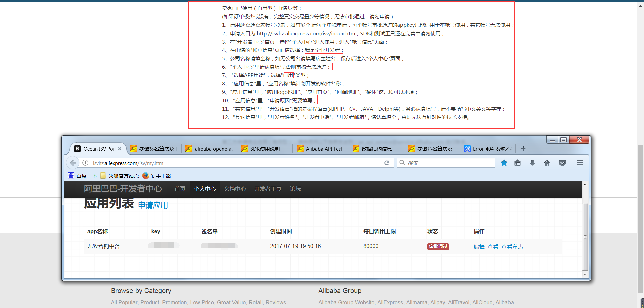This screenshot has width=644, height=308.
Task: Click the 阿里巴巴-开发者中心 site title
Action: (x=123, y=189)
